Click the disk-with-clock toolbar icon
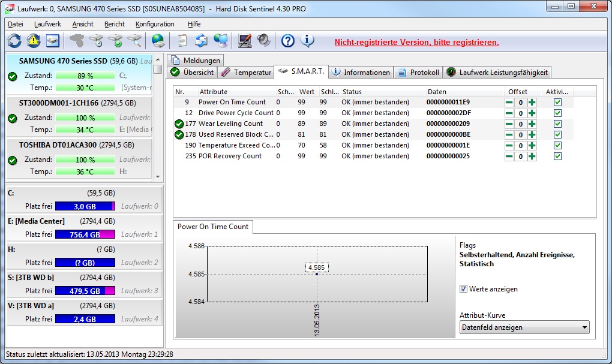 [x=96, y=41]
